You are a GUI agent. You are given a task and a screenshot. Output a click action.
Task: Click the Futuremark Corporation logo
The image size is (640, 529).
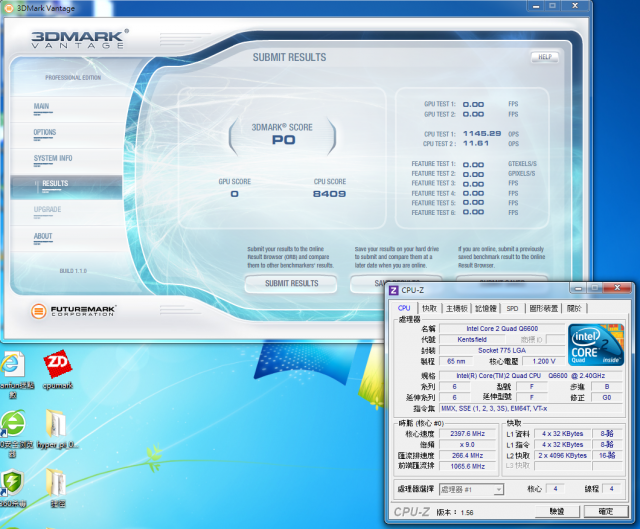[x=73, y=311]
